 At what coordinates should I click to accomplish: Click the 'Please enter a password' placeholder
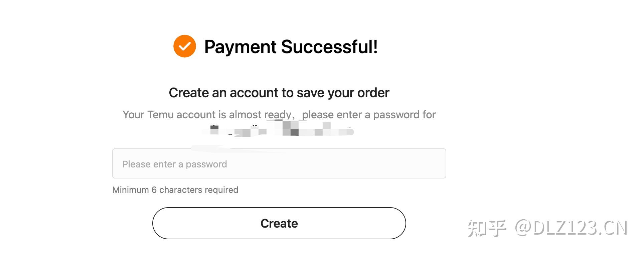coord(174,164)
